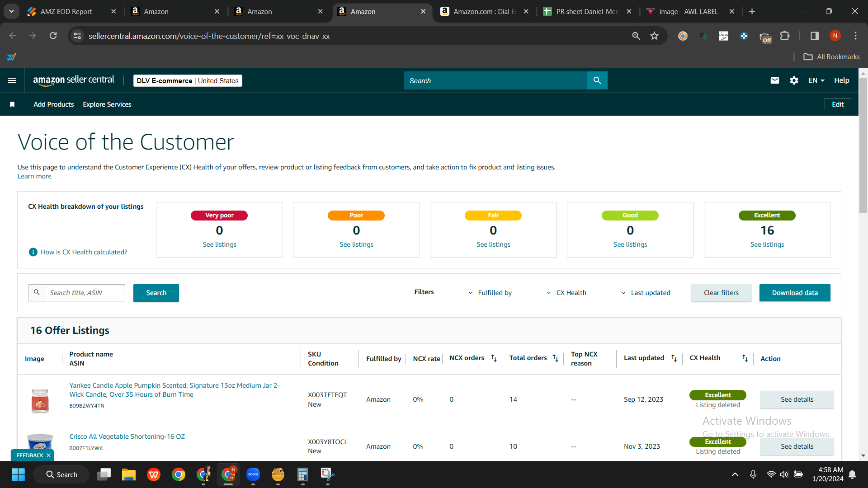Bookmark this page with the star icon
This screenshot has width=868, height=488.
click(654, 36)
